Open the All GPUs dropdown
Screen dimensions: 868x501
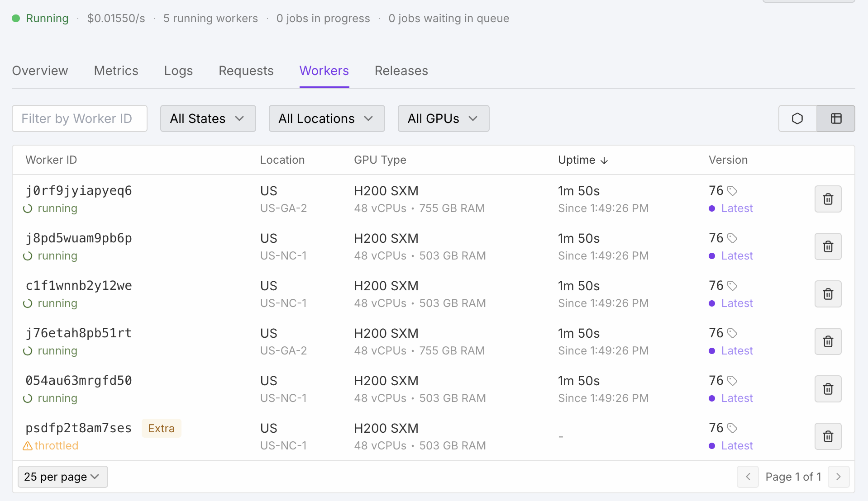pyautogui.click(x=443, y=118)
